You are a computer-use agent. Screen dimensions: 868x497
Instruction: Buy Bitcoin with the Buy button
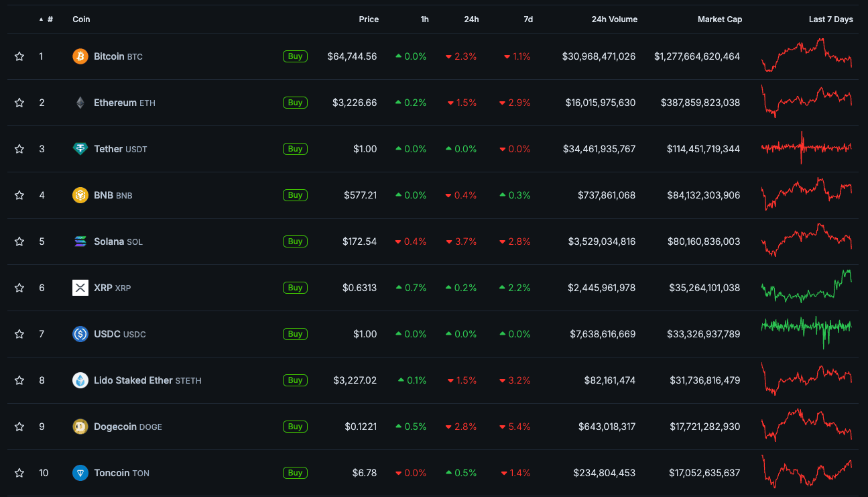[295, 56]
